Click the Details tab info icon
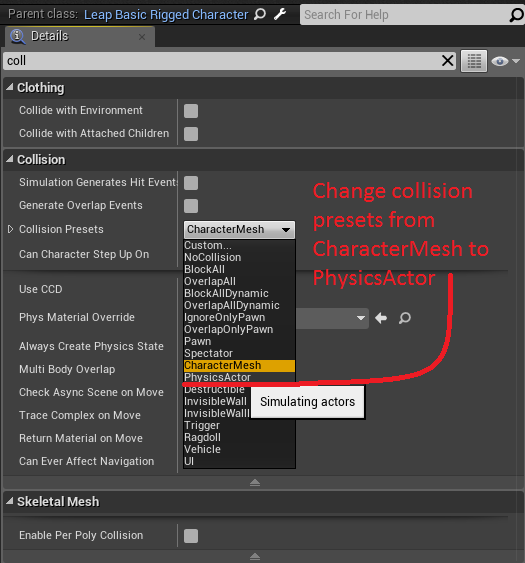The image size is (525, 563). point(17,36)
